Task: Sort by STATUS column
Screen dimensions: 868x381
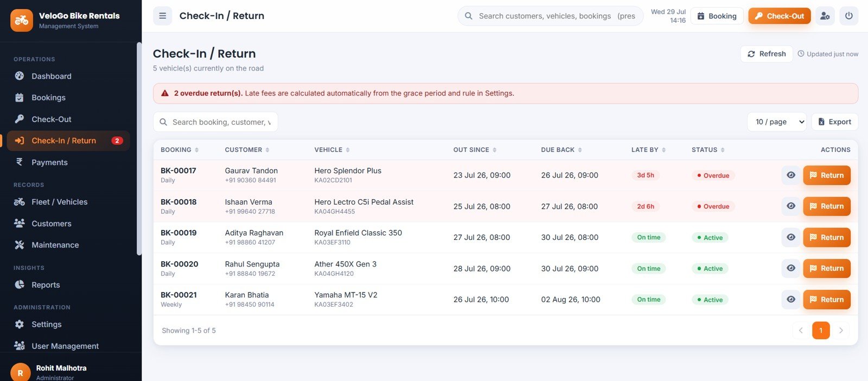Action: tap(708, 150)
